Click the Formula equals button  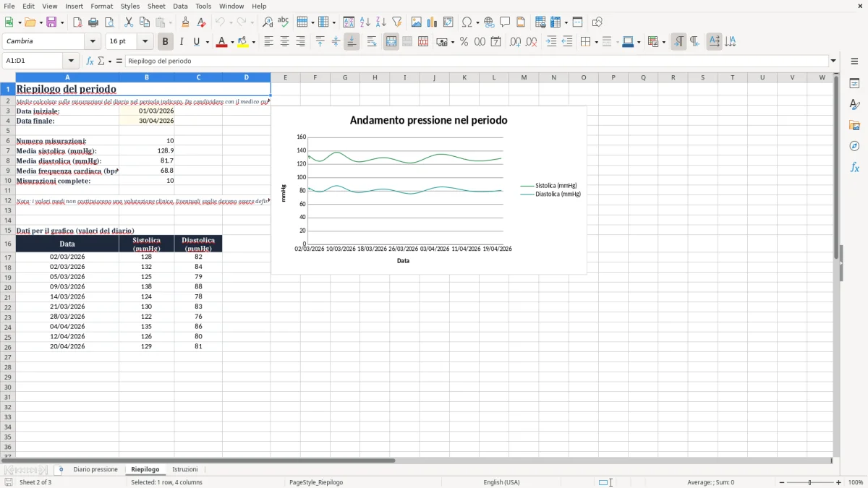pyautogui.click(x=119, y=61)
